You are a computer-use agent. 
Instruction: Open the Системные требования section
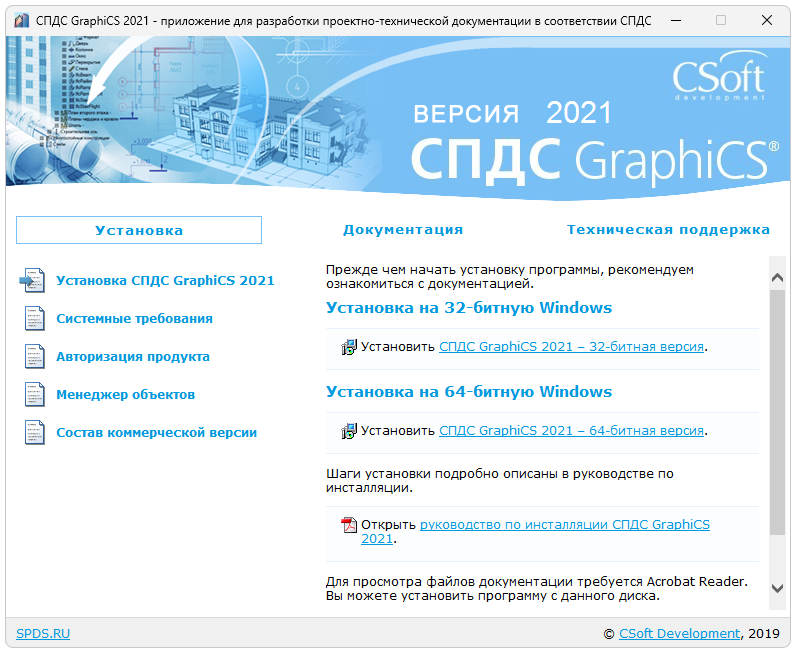[x=134, y=318]
